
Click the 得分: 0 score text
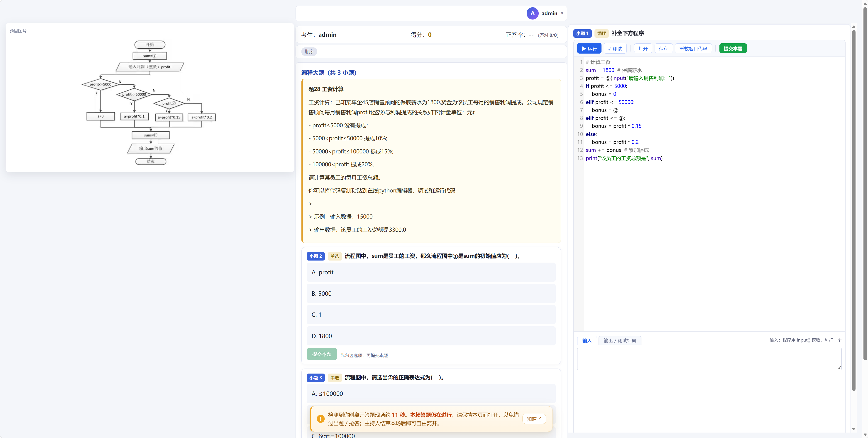click(421, 35)
